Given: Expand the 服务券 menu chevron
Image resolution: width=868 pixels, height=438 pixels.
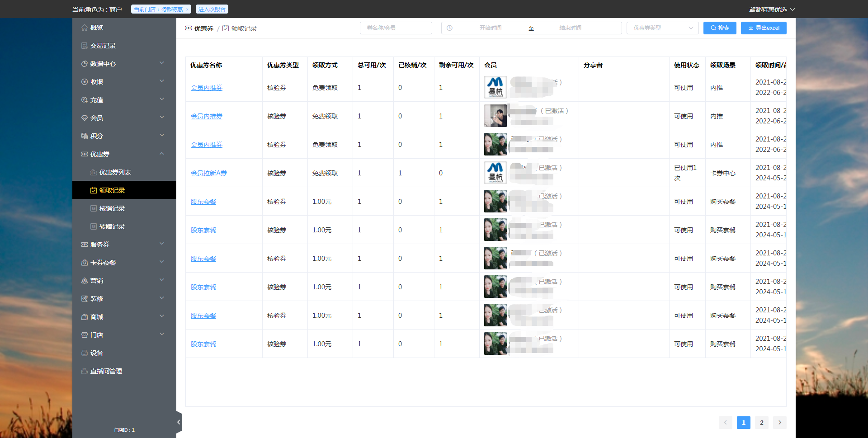Looking at the screenshot, I should pos(162,244).
